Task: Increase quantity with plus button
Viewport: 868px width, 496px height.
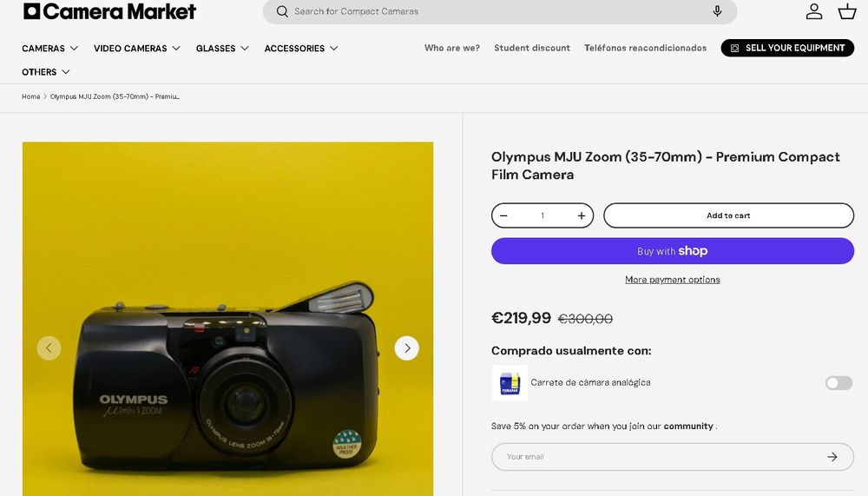Action: [x=582, y=215]
